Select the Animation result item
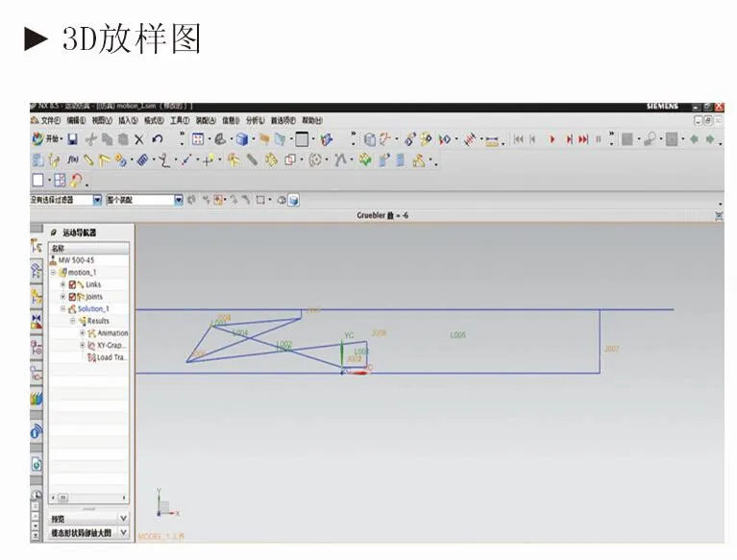 tap(112, 333)
